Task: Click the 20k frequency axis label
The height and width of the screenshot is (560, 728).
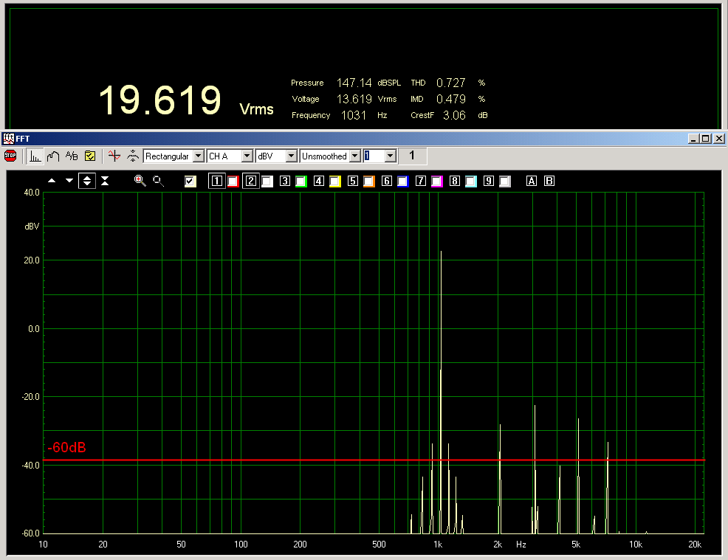Action: click(x=695, y=545)
